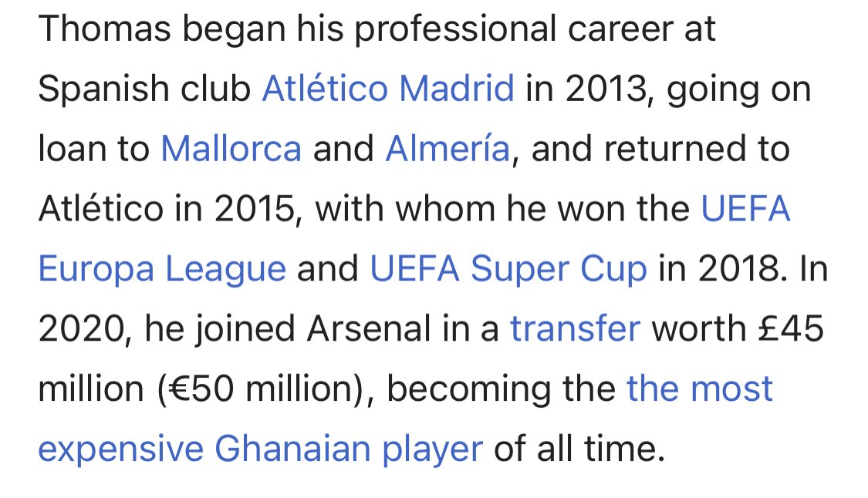Click the words 'Spanish club'
The width and height of the screenshot is (868, 498).
coord(144,89)
